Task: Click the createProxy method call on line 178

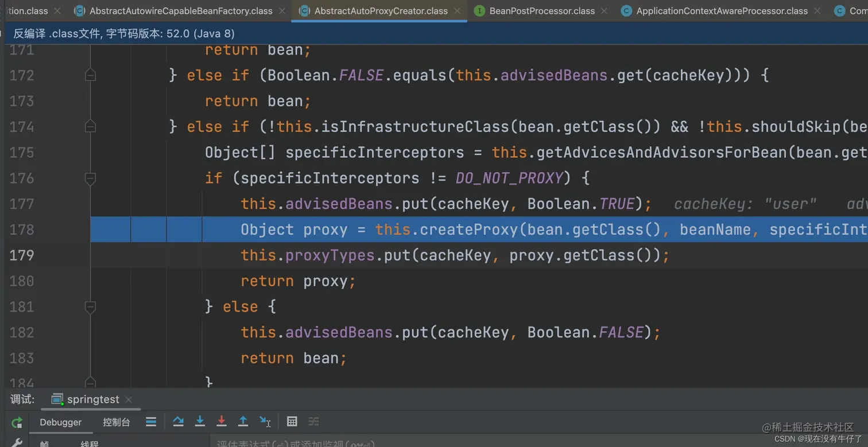Action: coord(468,230)
